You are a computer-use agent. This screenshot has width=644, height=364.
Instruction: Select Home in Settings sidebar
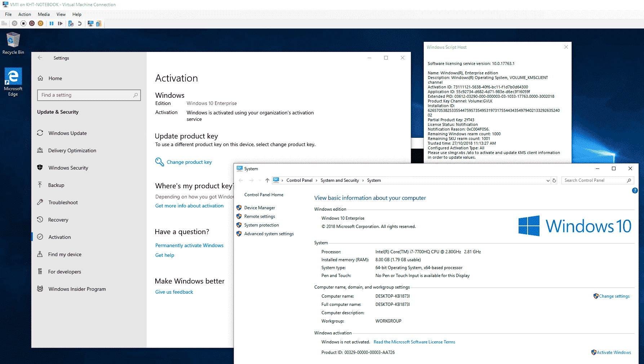point(89,78)
